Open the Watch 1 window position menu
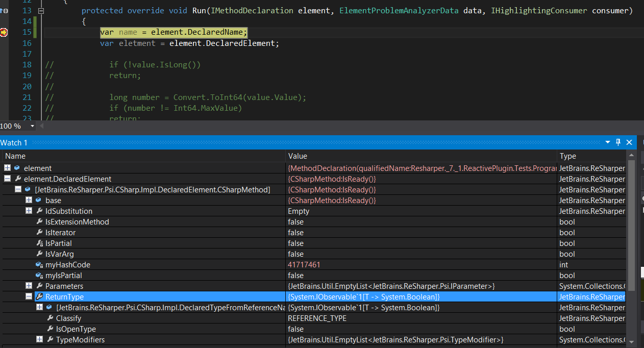 pos(608,142)
